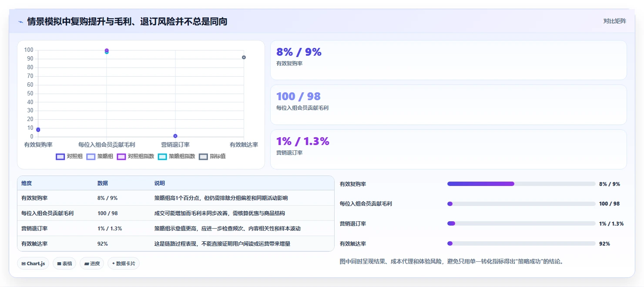The image size is (644, 287).
Task: Click the 有效触达率 label in progress list
Action: click(x=353, y=244)
